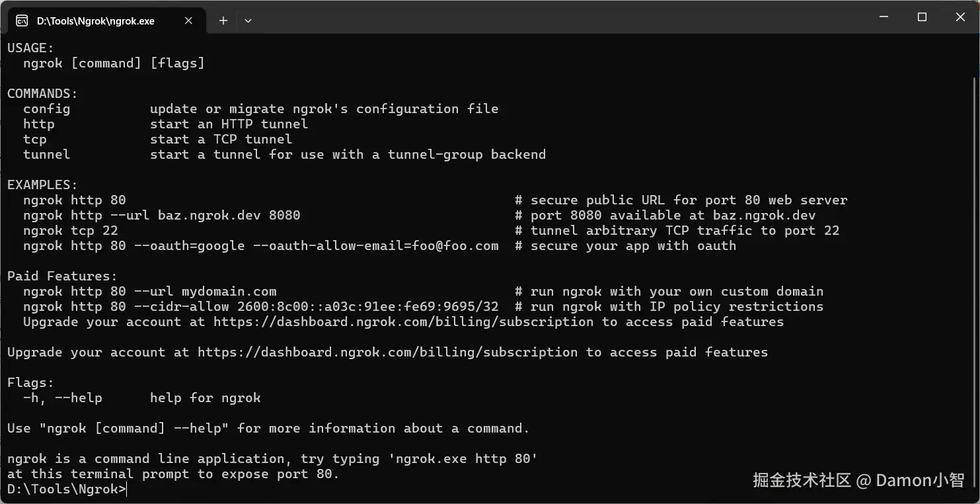Click the "config" command in COMMANDS list

[x=46, y=109]
